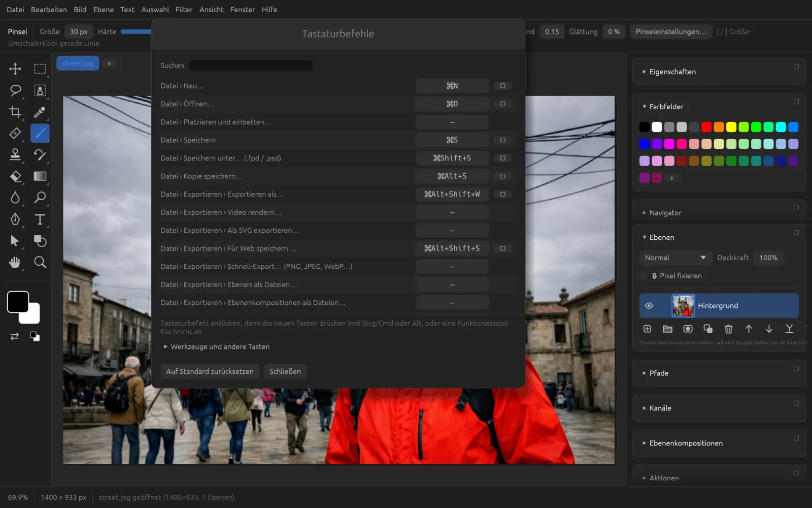Select the Lasso tool
812x508 pixels.
tap(15, 90)
